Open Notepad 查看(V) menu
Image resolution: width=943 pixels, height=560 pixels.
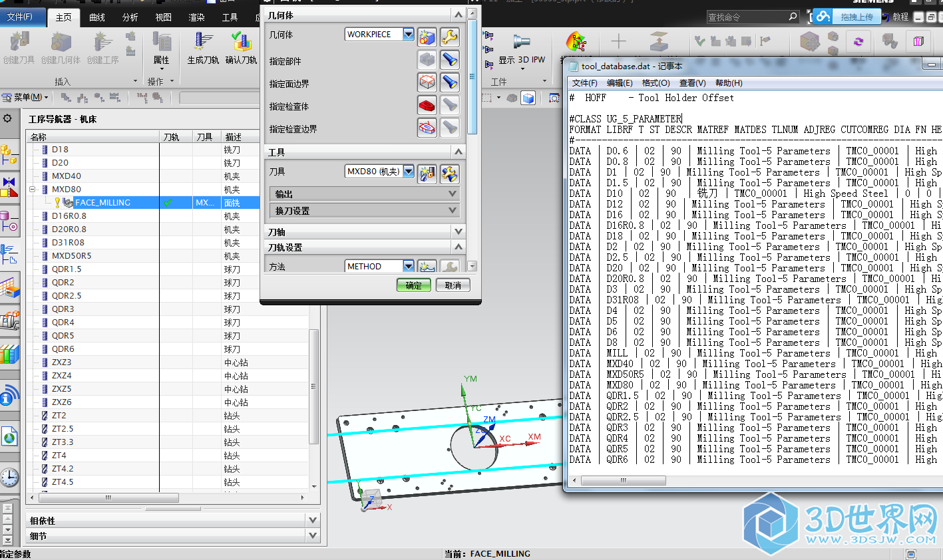692,83
